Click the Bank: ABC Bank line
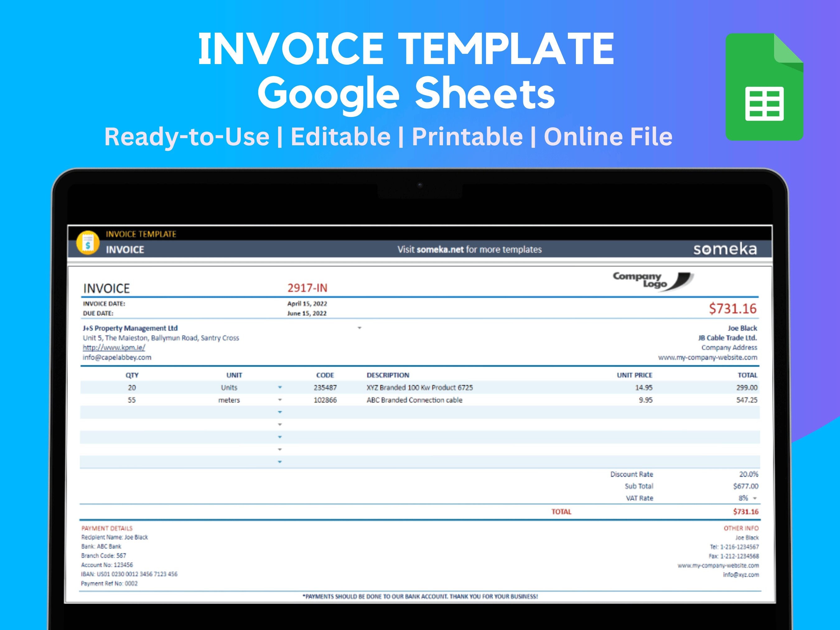Screen dimensions: 840x630 click(101, 546)
